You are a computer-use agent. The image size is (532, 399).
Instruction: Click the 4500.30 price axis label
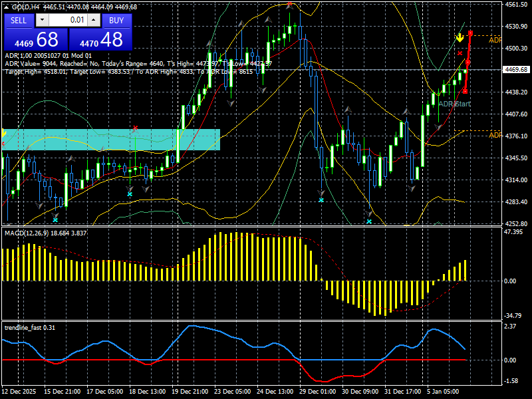coord(516,49)
